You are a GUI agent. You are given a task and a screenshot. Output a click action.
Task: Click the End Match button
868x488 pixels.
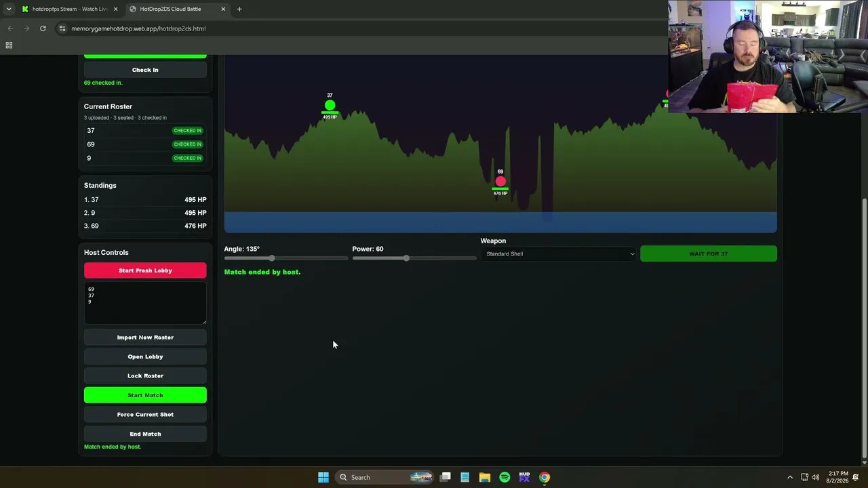tap(145, 434)
